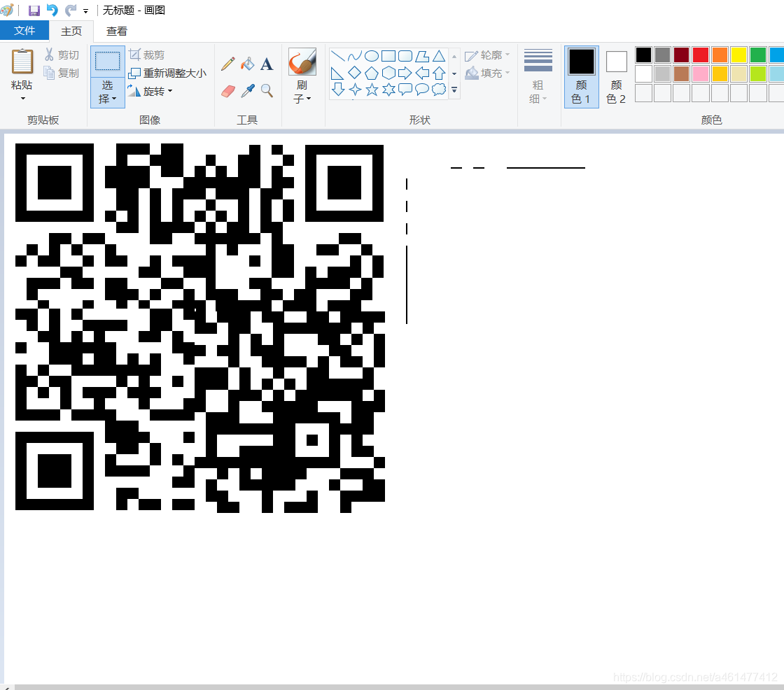784x690 pixels.
Task: Select the Pentagon shape
Action: pyautogui.click(x=372, y=73)
